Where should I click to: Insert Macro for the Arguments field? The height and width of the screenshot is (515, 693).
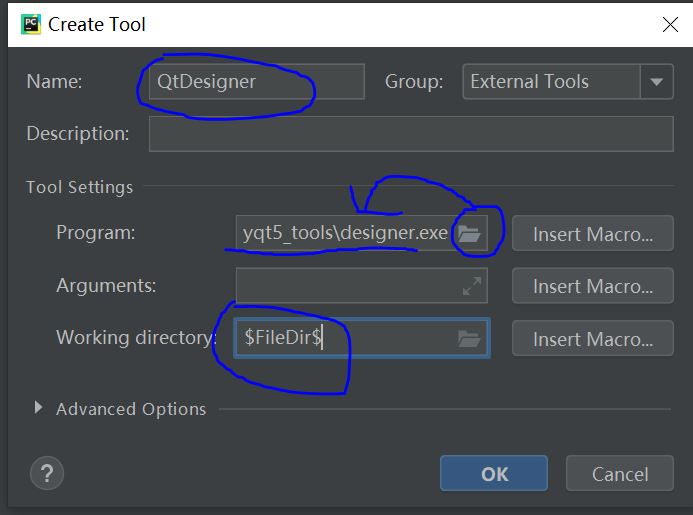click(x=592, y=287)
